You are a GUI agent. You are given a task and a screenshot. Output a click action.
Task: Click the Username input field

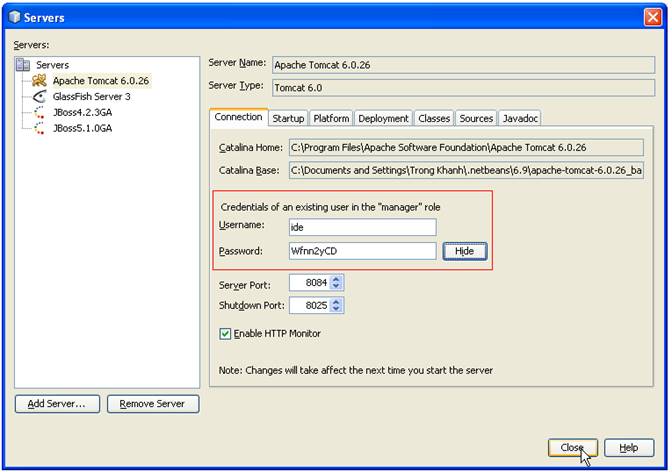coord(363,227)
